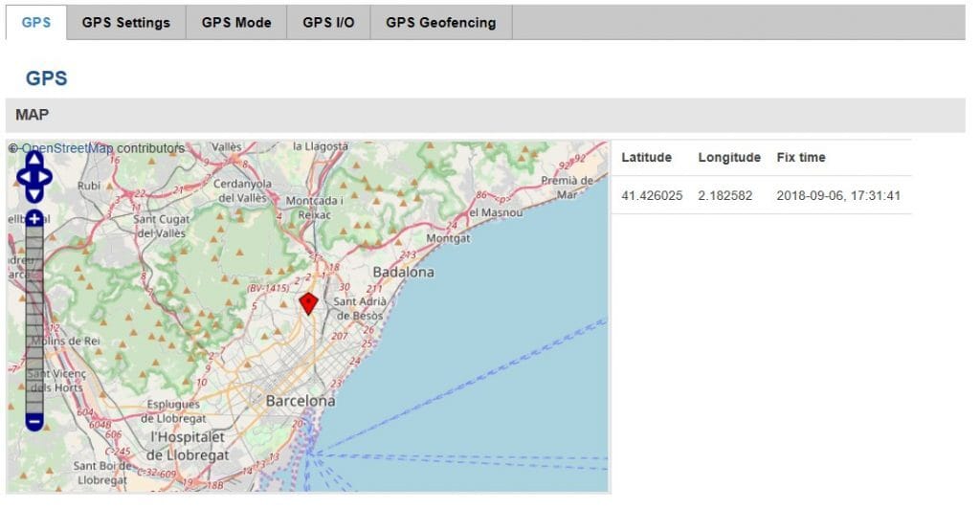980x508 pixels.
Task: Click the Badalona label on the map
Action: point(403,272)
